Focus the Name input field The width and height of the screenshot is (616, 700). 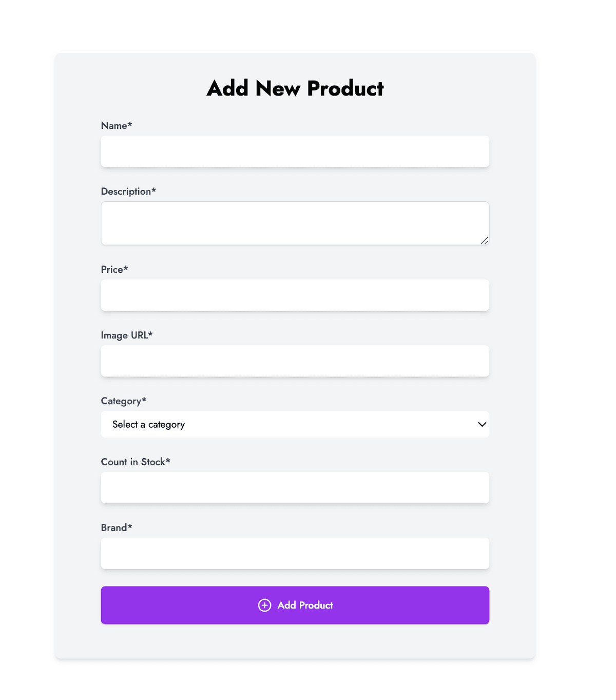[x=295, y=152]
